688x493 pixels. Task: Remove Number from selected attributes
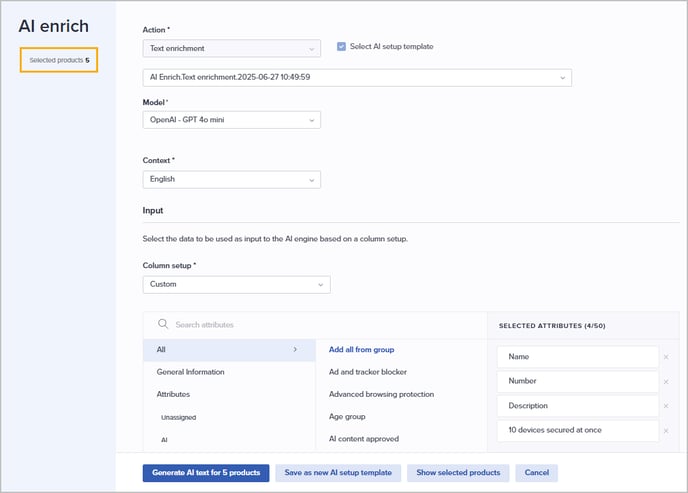tap(666, 382)
